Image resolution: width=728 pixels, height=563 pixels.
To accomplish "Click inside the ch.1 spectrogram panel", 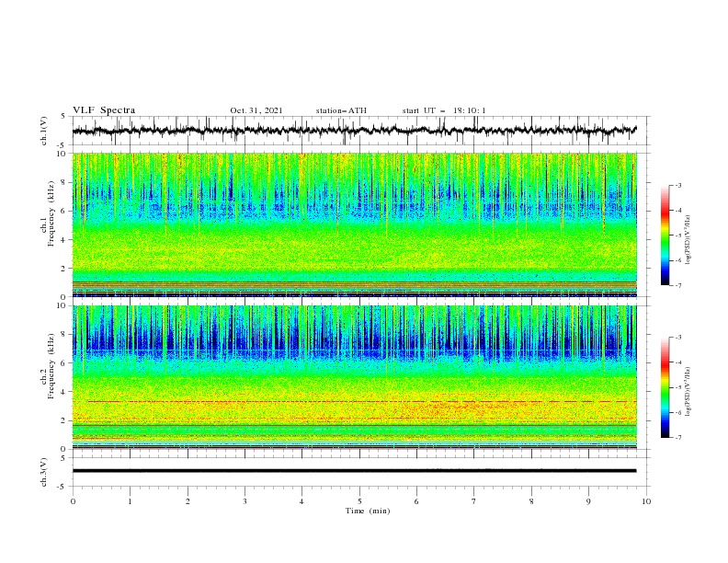I will coord(354,224).
